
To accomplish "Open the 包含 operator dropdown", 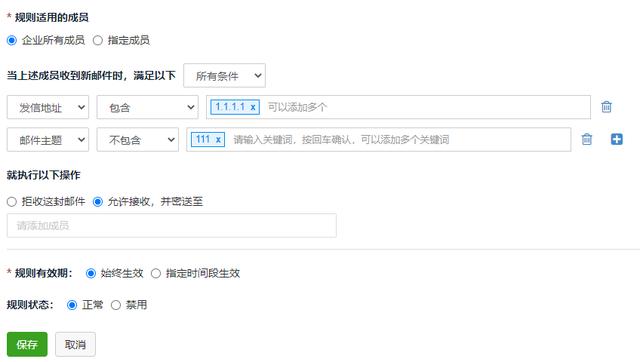I will (147, 107).
